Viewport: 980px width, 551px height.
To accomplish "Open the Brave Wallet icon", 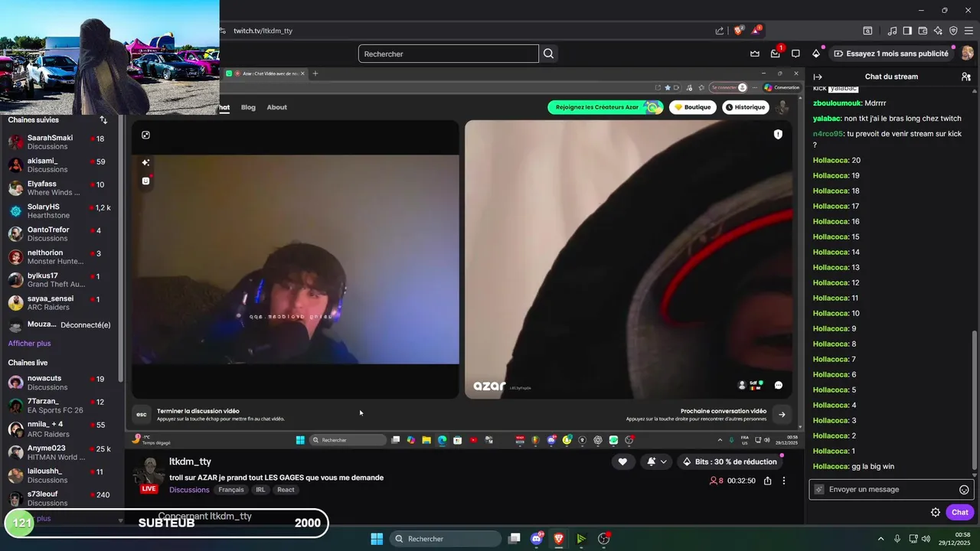I will (923, 31).
